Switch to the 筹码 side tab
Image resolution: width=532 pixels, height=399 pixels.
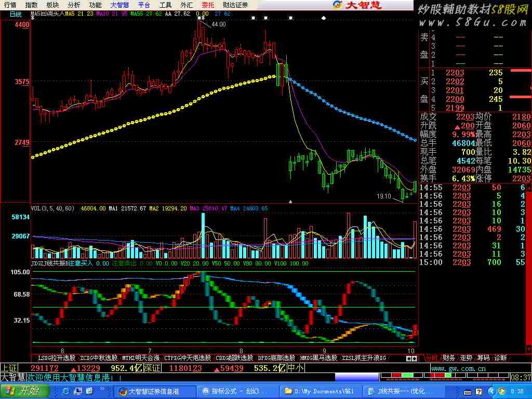coord(483,357)
